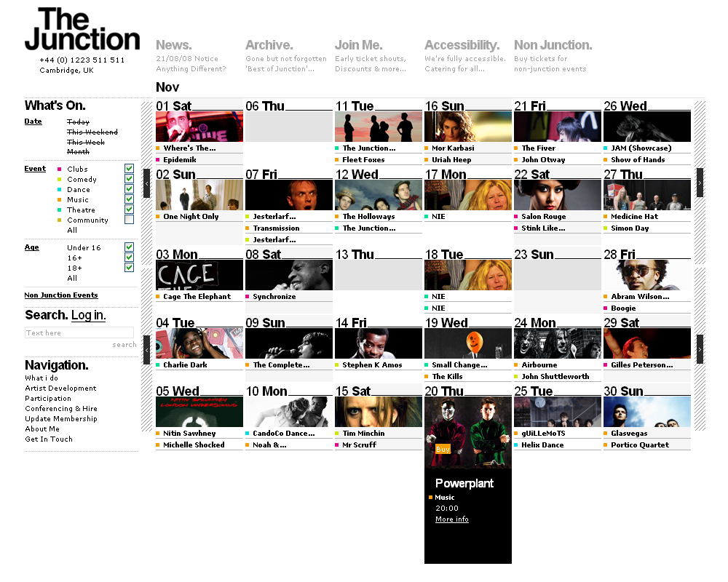Open the Epidemik event
The width and height of the screenshot is (728, 582).
(180, 159)
